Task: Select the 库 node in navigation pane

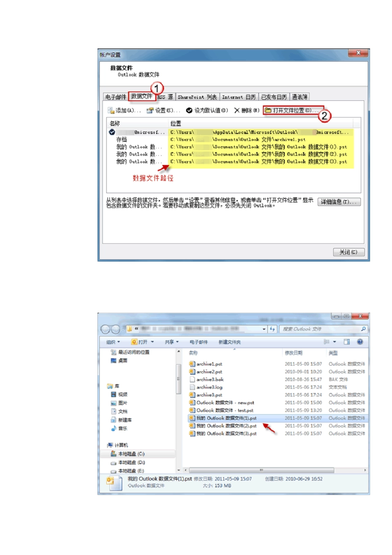Action: click(113, 386)
